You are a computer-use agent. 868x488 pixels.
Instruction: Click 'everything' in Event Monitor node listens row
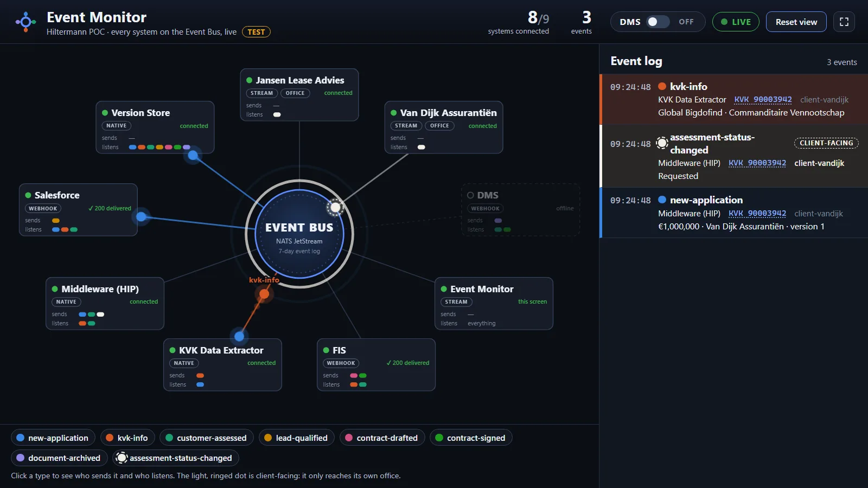[482, 324]
